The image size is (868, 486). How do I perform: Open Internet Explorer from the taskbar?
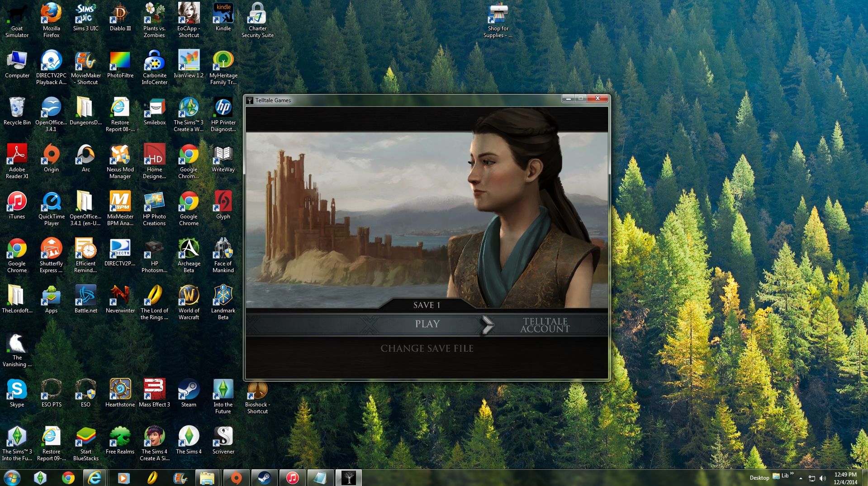95,478
